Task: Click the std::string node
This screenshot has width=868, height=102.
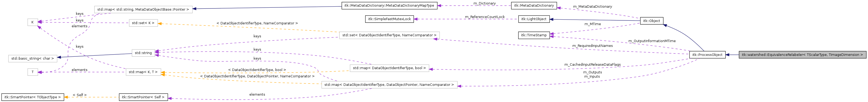Action: tap(143, 53)
